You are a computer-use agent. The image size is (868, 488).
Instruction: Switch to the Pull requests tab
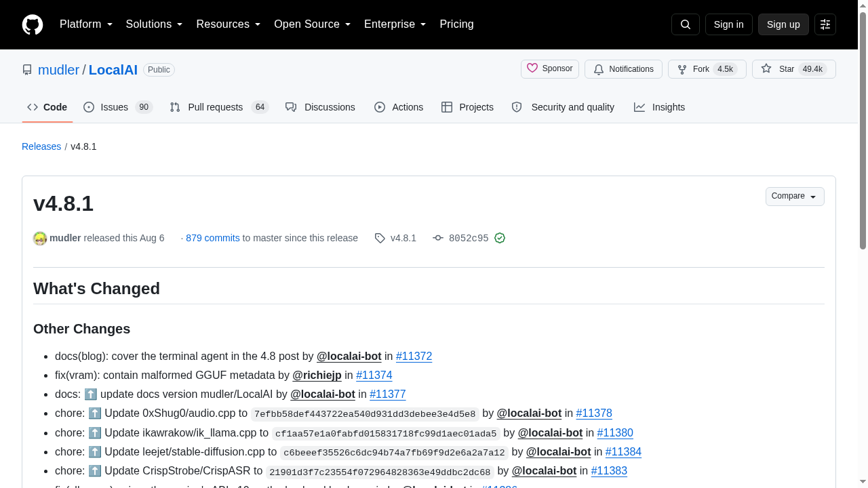tap(219, 107)
